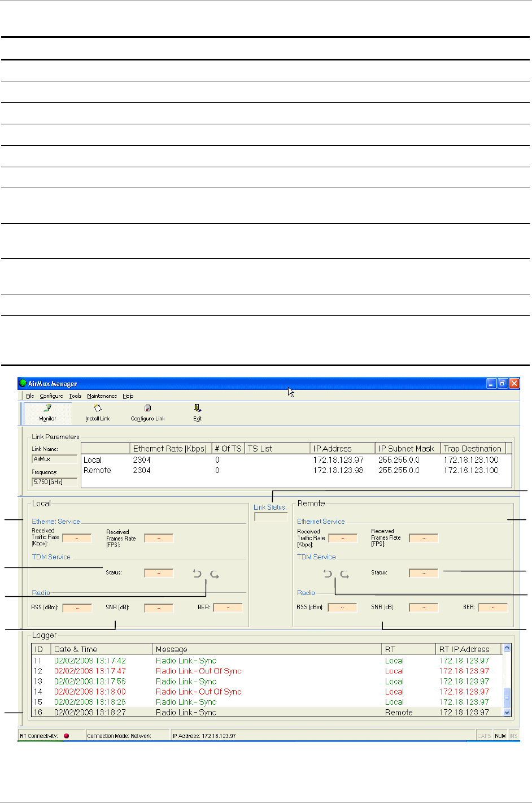Select logger entry with ID 13
This screenshot has height=803, width=532.
coord(267,682)
